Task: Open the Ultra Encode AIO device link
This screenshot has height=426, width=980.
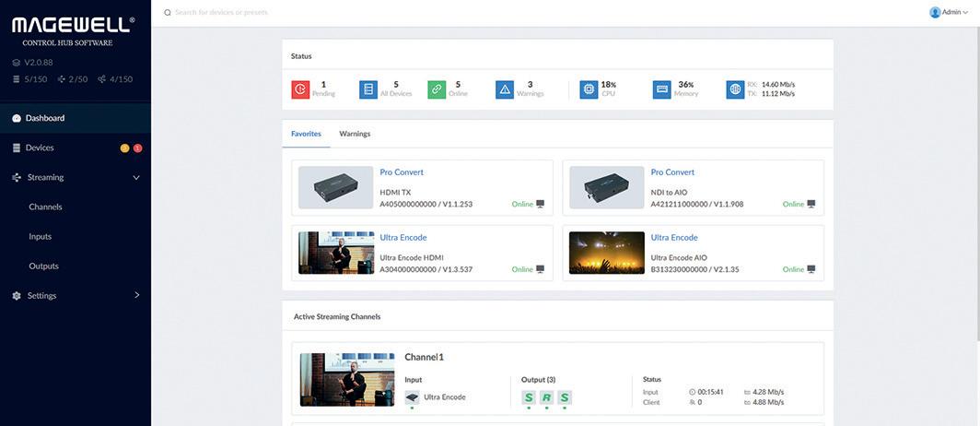Action: tap(674, 238)
